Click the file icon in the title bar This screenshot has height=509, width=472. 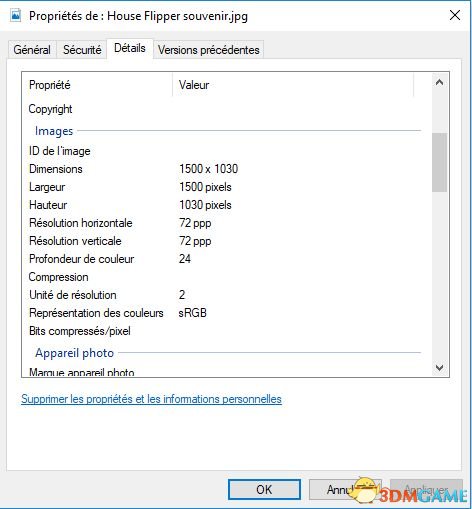point(15,15)
